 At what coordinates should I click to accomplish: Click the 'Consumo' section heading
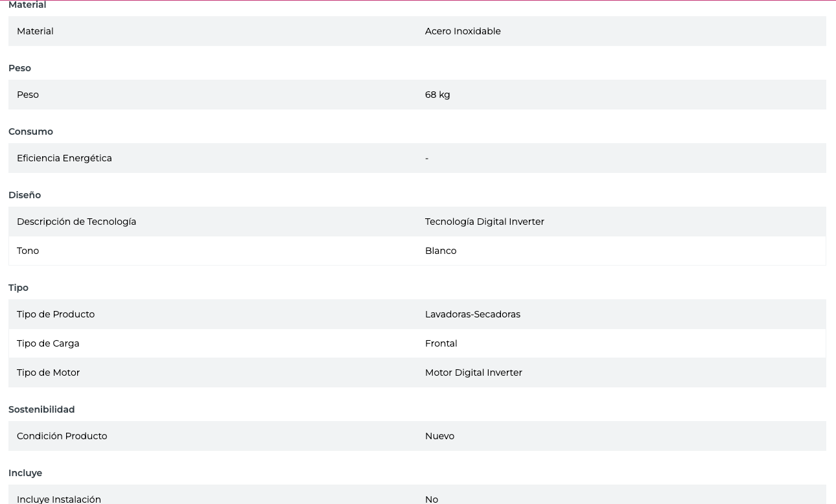tap(30, 132)
